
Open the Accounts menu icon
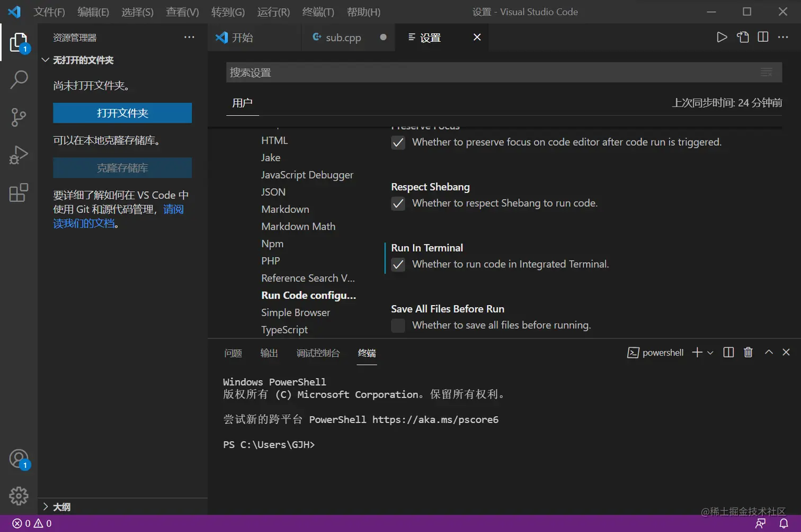click(19, 459)
